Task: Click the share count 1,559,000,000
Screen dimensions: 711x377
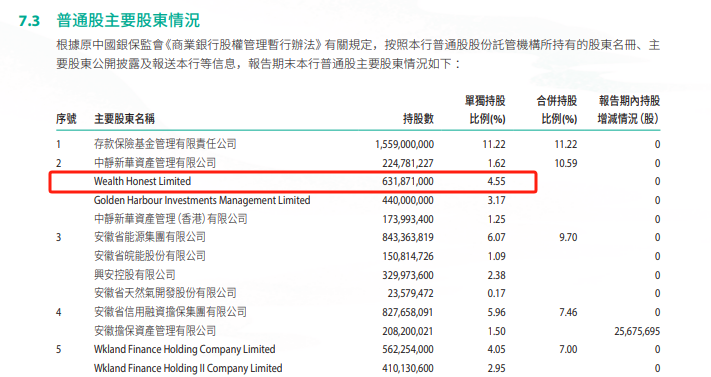Action: (404, 144)
